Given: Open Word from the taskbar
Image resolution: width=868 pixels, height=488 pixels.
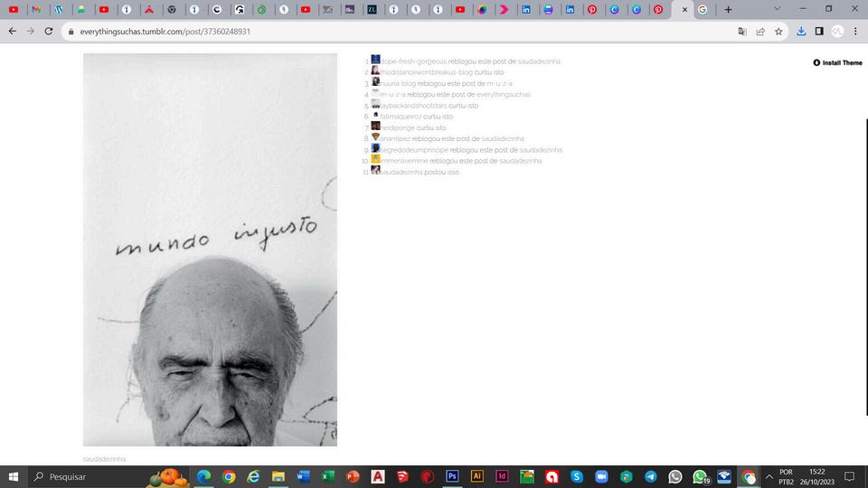Looking at the screenshot, I should point(303,476).
